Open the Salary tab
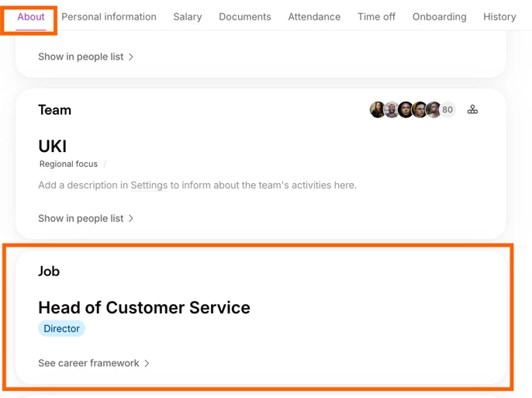This screenshot has width=532, height=398. point(188,17)
